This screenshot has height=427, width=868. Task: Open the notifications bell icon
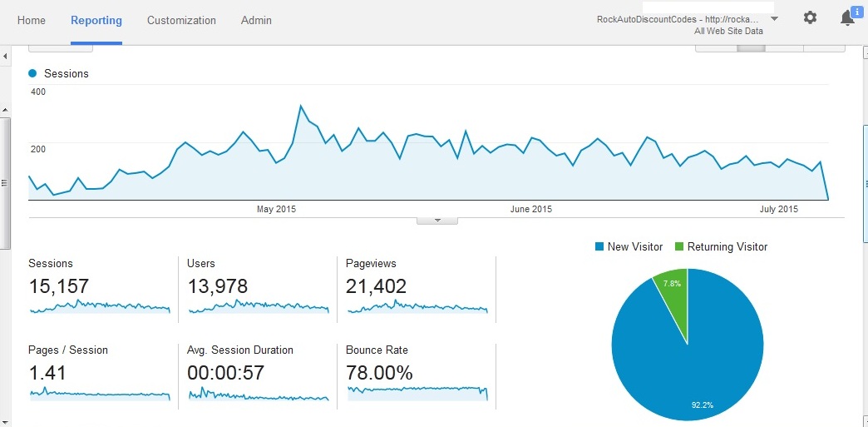[x=847, y=18]
